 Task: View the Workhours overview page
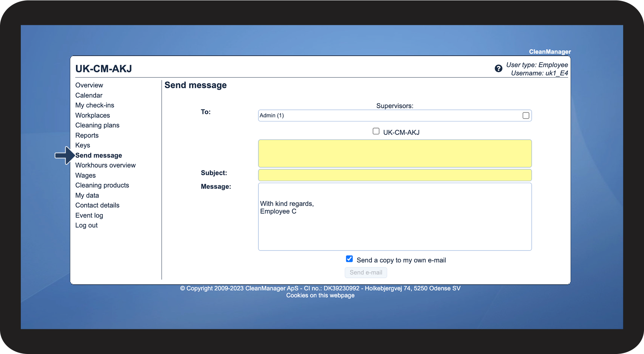105,166
